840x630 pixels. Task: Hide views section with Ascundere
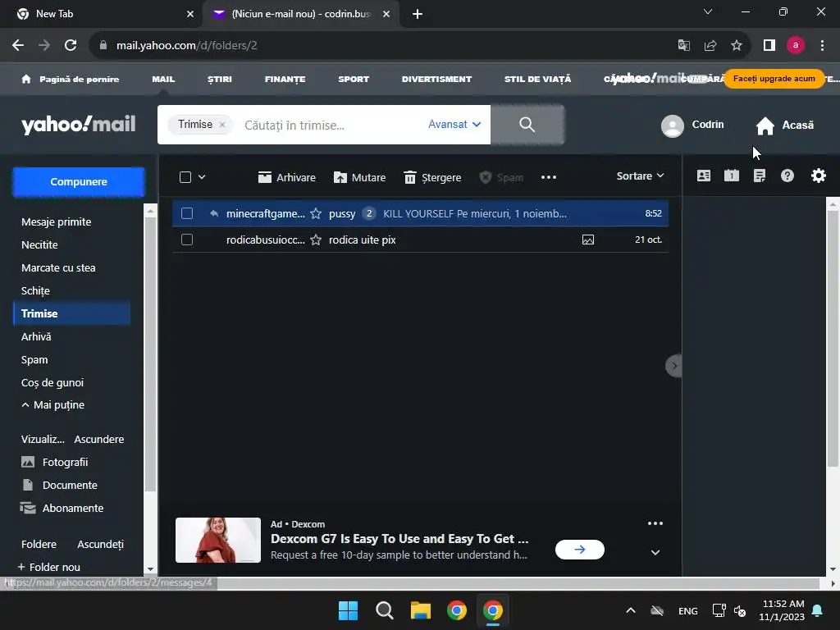pos(99,440)
